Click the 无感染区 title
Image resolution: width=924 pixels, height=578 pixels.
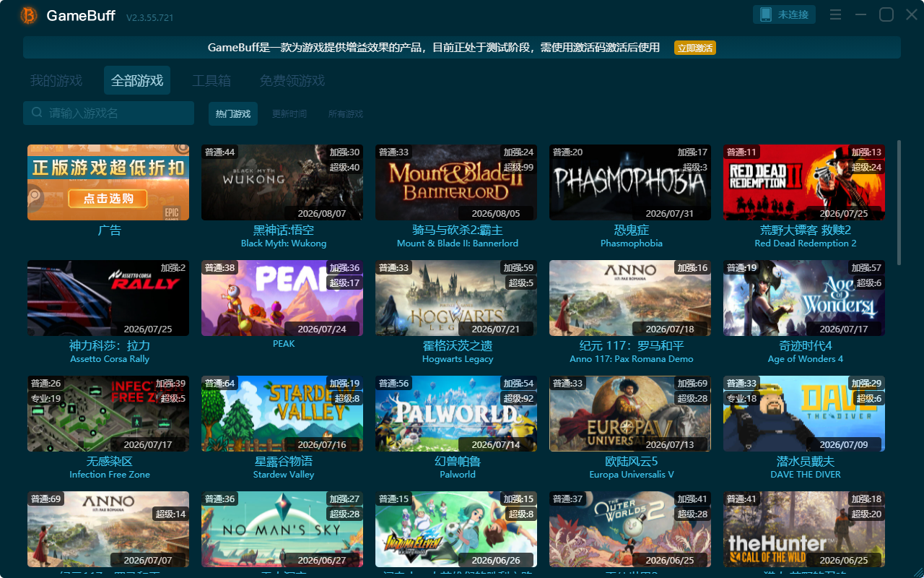[x=110, y=462]
